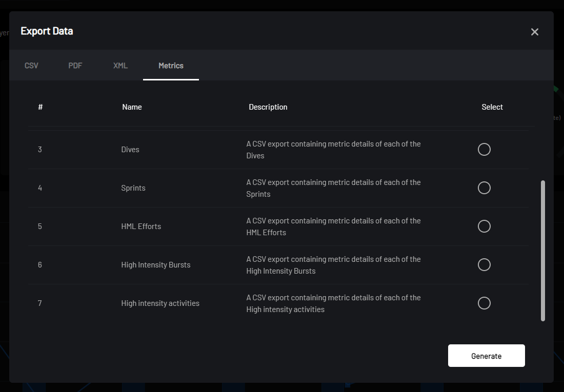
Task: Click the Export Data title
Action: tap(47, 31)
